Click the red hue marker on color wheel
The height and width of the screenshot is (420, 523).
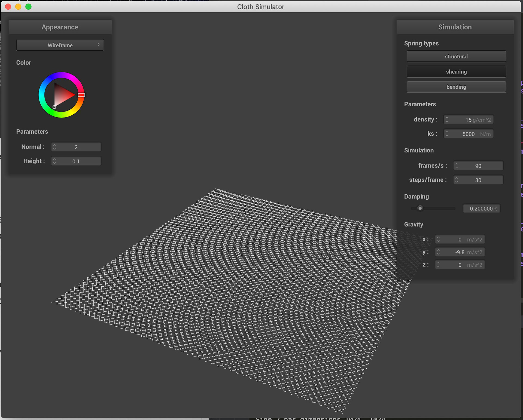(x=81, y=95)
